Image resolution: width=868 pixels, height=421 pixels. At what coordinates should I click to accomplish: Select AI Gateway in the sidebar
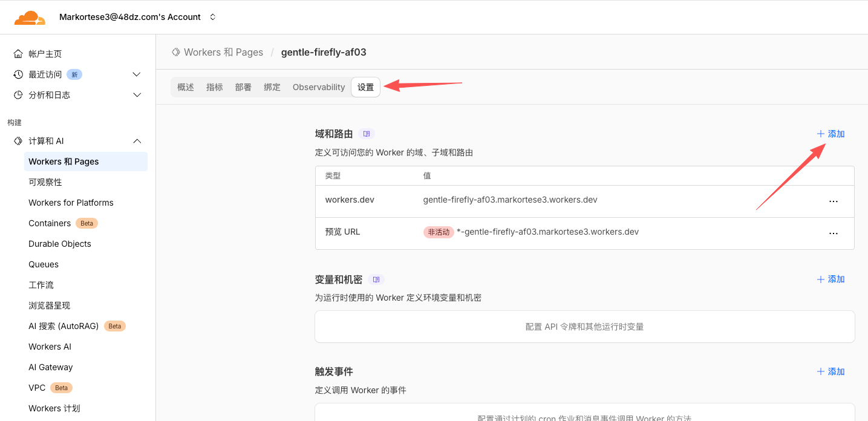point(51,367)
